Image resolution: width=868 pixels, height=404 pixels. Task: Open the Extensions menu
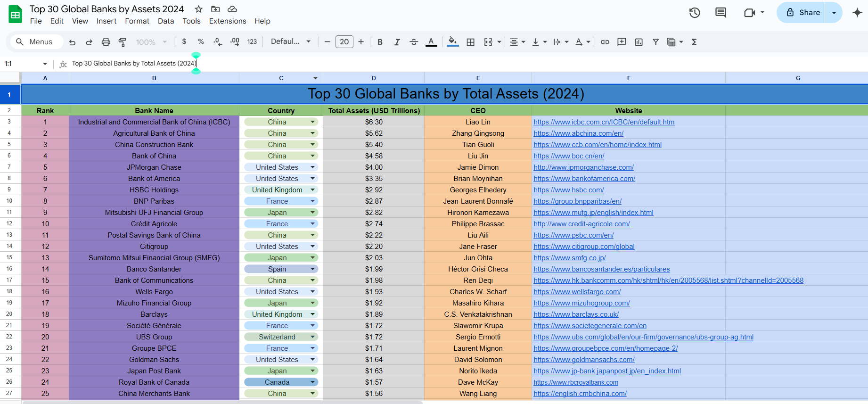[228, 21]
